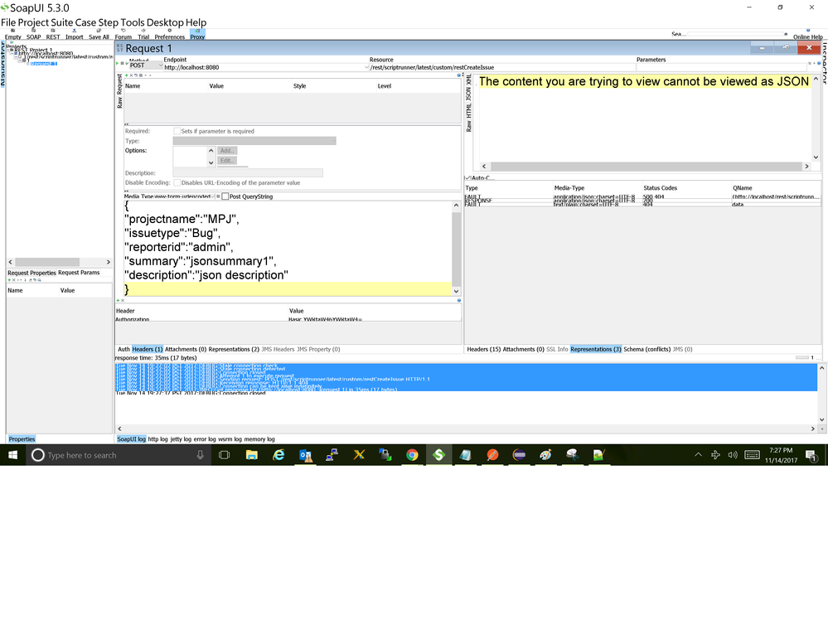
Task: Click the Save All toolbar icon
Action: point(99,34)
